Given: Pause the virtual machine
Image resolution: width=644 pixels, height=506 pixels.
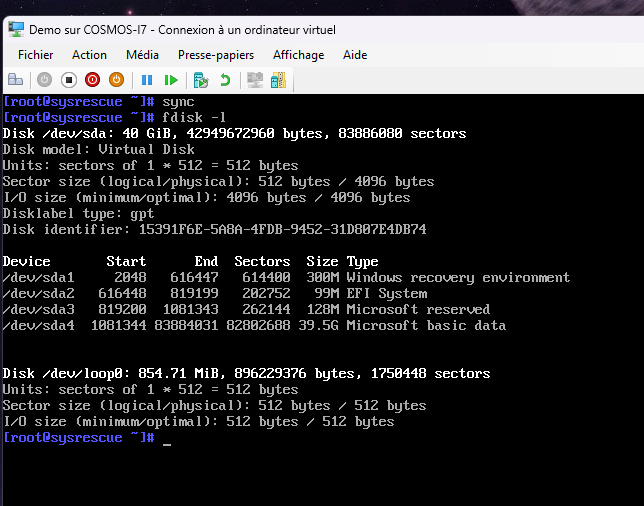Looking at the screenshot, I should tap(147, 80).
